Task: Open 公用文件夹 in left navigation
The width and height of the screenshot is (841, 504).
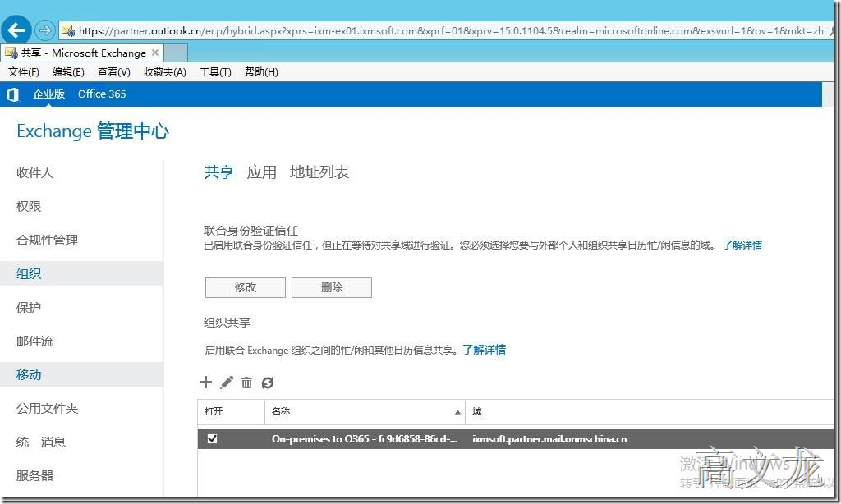Action: [x=47, y=409]
